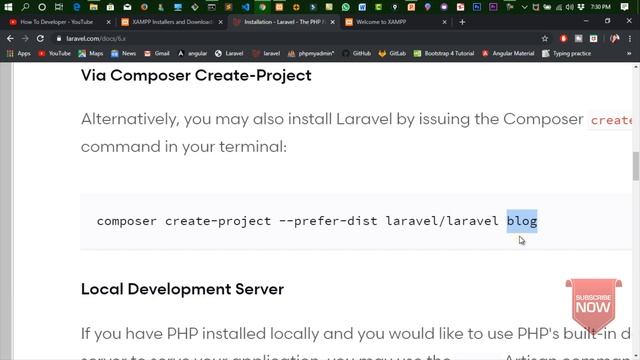Open the GitHub bookmark
The image size is (640, 360).
[357, 53]
